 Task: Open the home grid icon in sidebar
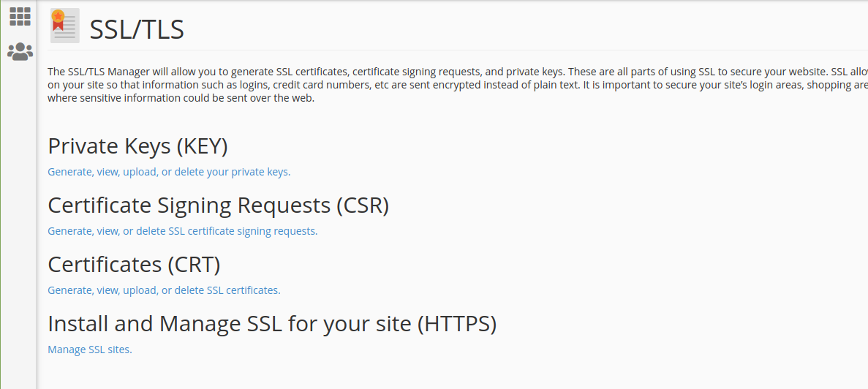tap(20, 17)
